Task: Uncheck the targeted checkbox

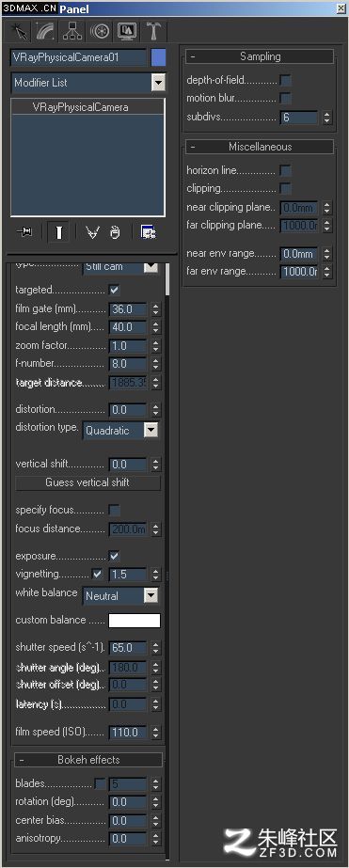Action: tap(115, 290)
